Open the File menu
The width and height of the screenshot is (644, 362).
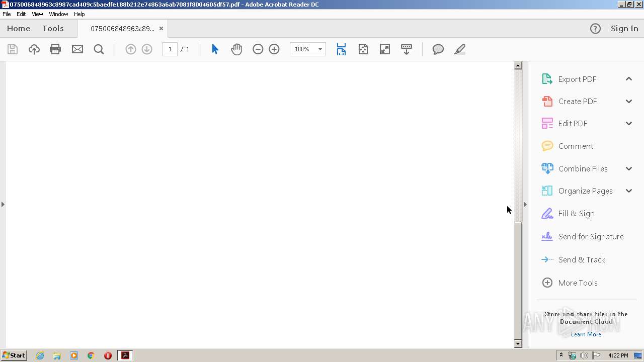tap(7, 14)
